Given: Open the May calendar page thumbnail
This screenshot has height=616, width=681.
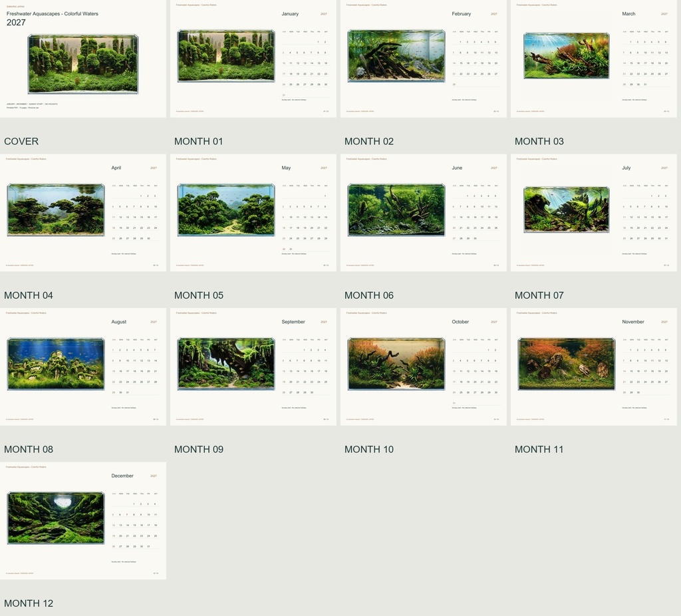Looking at the screenshot, I should pos(253,213).
